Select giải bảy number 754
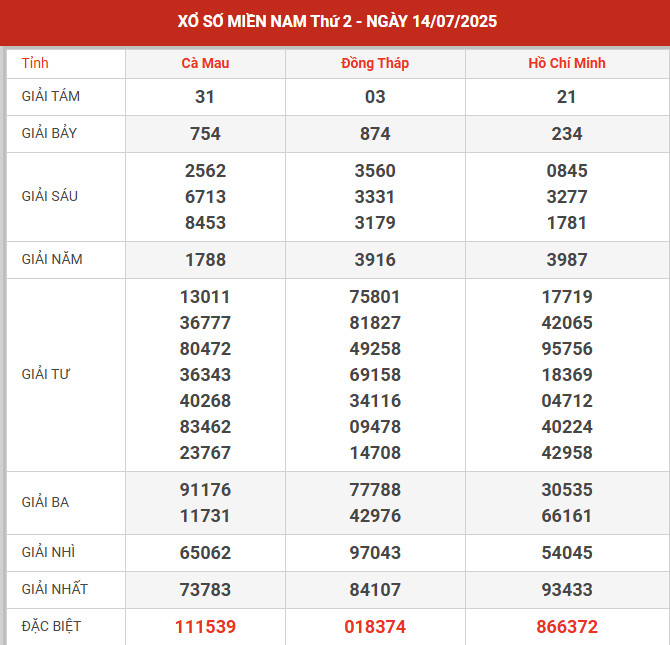 tap(205, 134)
